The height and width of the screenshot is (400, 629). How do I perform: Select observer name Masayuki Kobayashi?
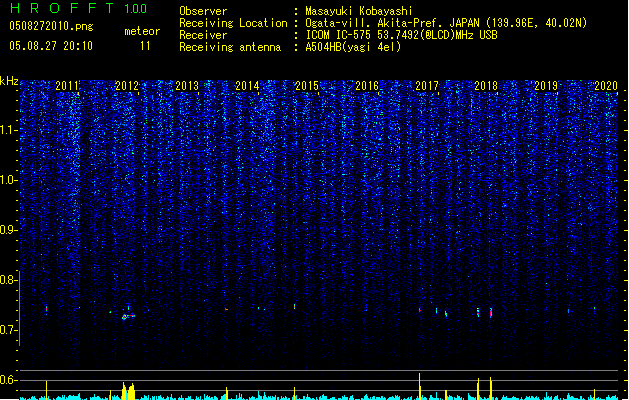click(x=359, y=11)
